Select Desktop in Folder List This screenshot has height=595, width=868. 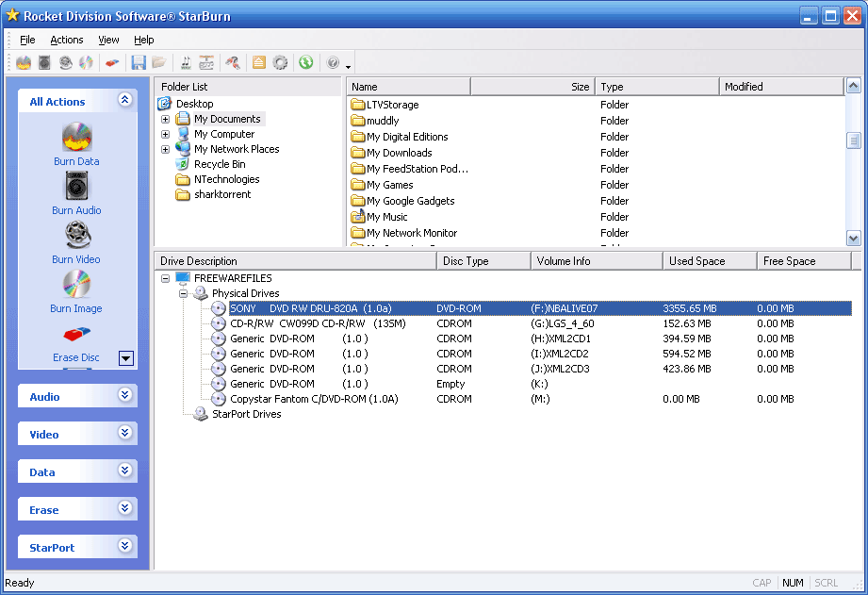coord(194,104)
